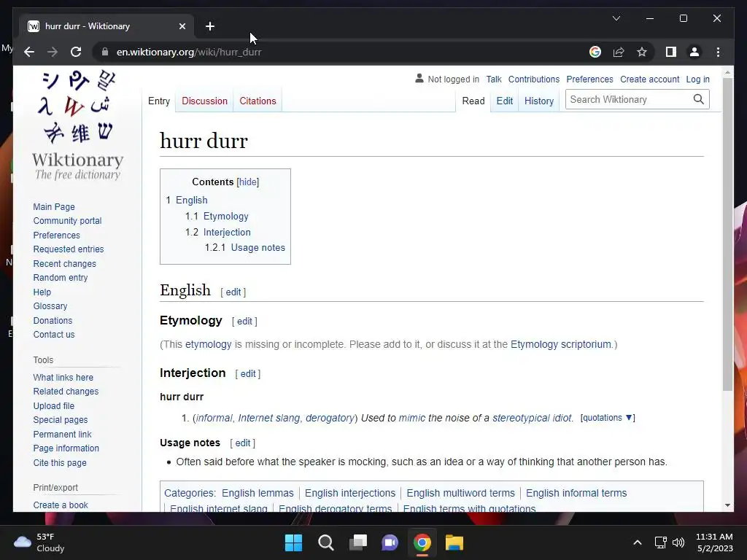View site info via the lock icon
The image size is (747, 560).
click(x=105, y=52)
